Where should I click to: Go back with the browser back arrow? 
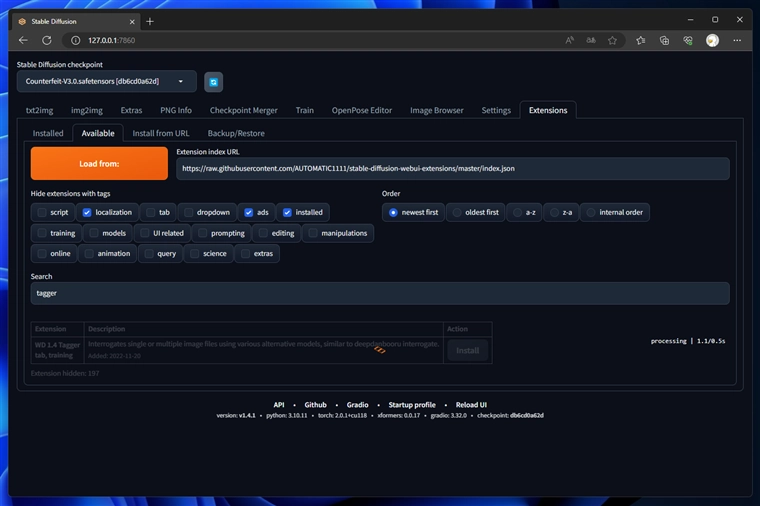[23, 40]
